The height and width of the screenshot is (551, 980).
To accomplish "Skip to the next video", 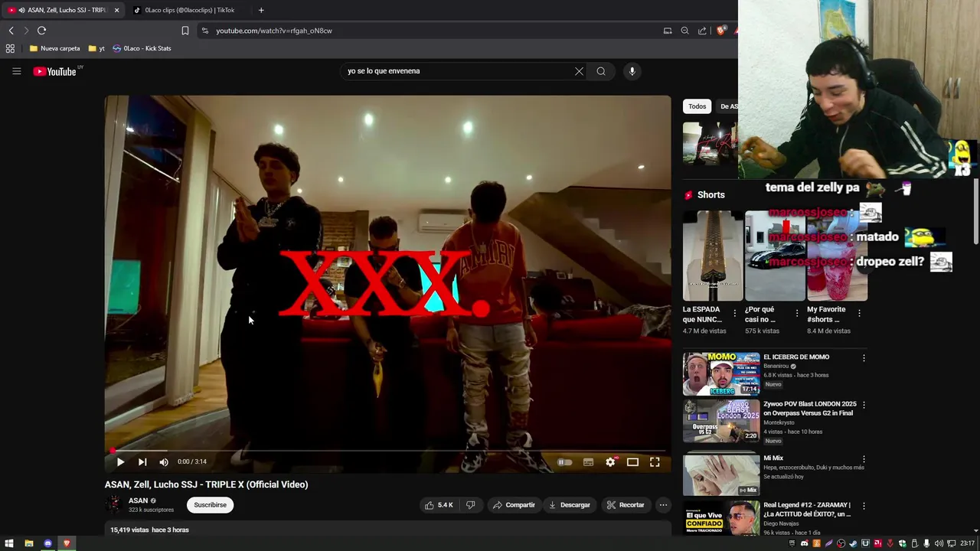I will coord(142,461).
